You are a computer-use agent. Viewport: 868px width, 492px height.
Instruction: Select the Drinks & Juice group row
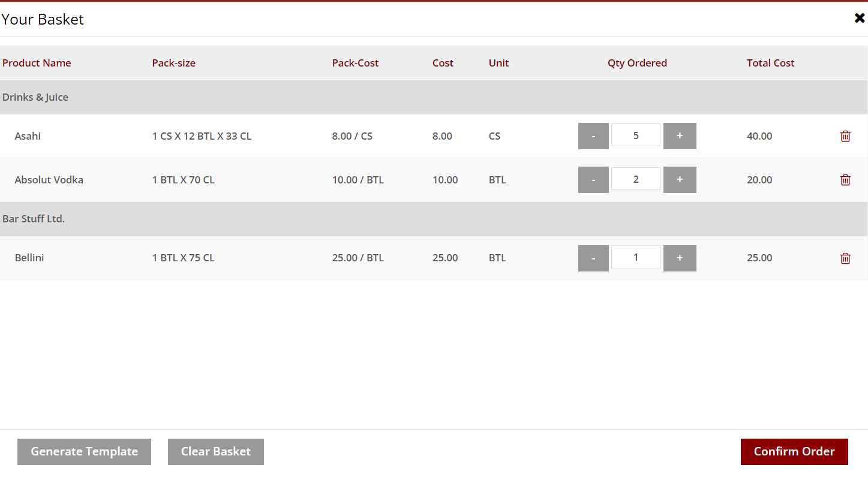35,97
